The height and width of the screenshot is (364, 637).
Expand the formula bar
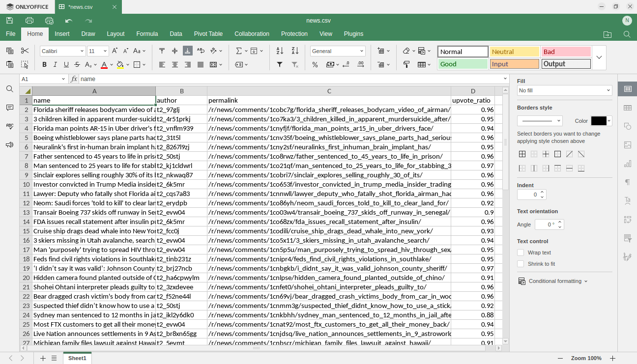(505, 79)
